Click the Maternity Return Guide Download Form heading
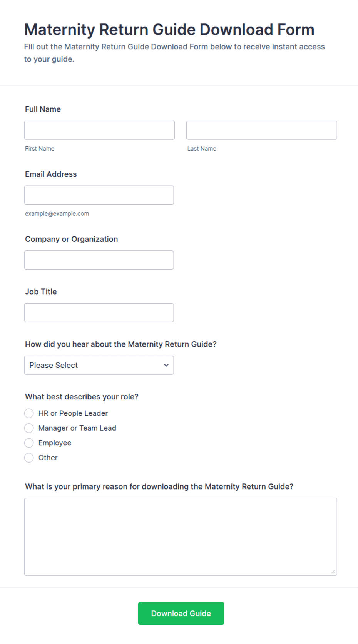Image resolution: width=358 pixels, height=644 pixels. click(169, 30)
